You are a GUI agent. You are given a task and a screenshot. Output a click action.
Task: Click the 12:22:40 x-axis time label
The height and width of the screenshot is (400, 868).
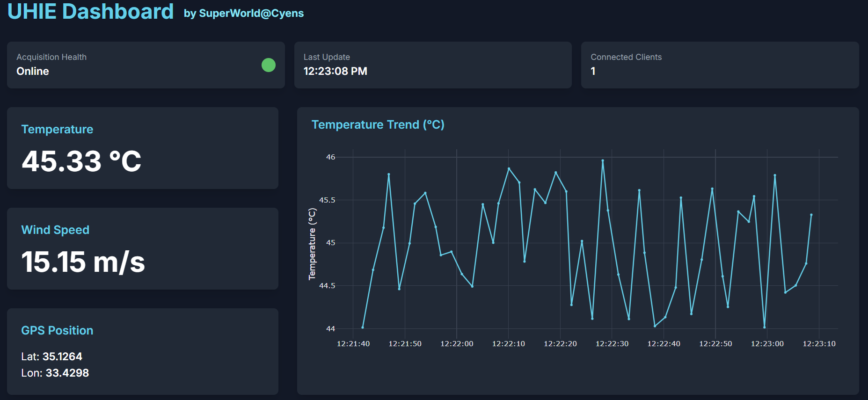pyautogui.click(x=664, y=343)
